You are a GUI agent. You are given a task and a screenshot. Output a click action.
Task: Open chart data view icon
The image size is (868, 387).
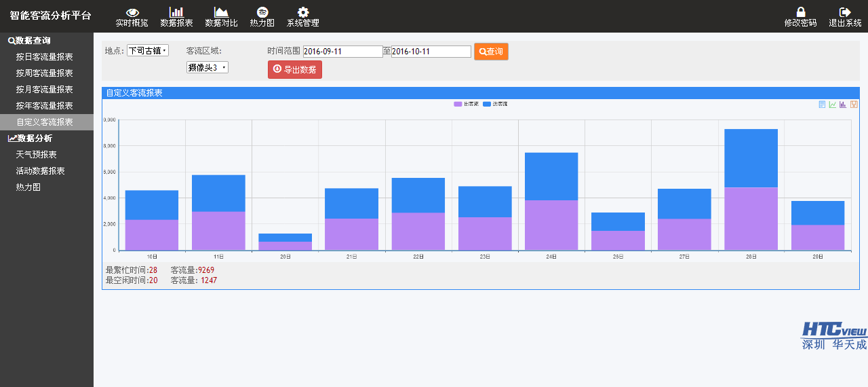(822, 105)
